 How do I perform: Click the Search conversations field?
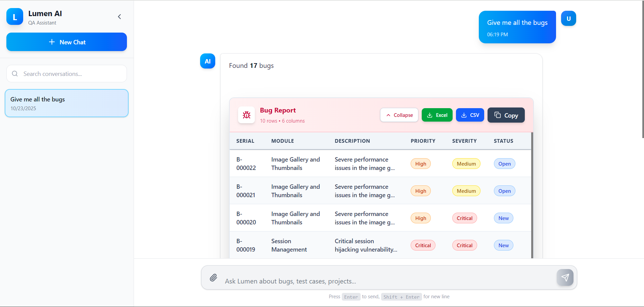click(66, 74)
